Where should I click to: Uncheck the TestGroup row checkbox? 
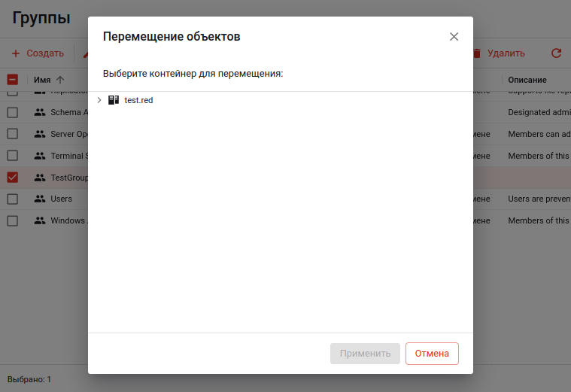tap(13, 178)
